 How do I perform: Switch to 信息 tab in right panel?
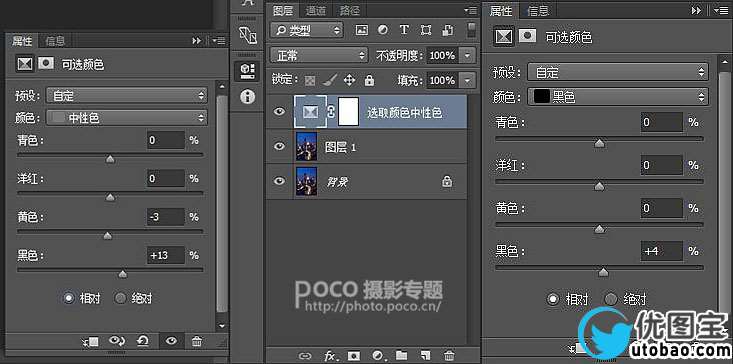coord(538,10)
